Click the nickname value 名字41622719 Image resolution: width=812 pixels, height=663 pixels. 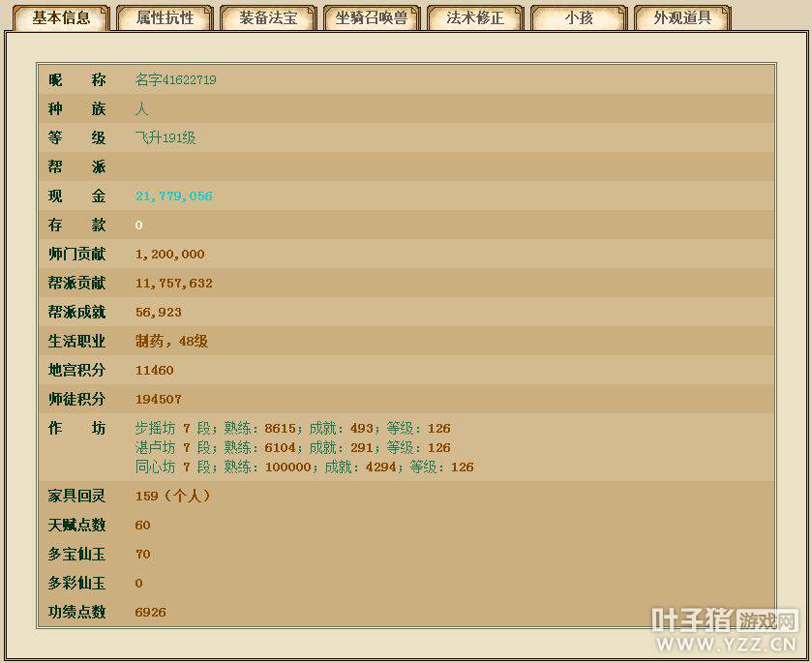click(x=175, y=79)
